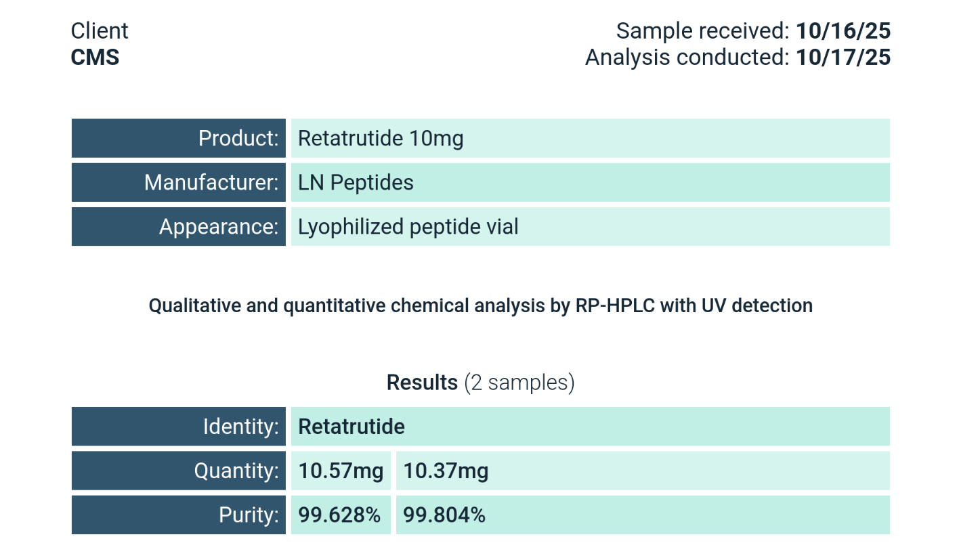The height and width of the screenshot is (560, 980).
Task: Select the bold "Retatrutide" identity result
Action: click(351, 427)
